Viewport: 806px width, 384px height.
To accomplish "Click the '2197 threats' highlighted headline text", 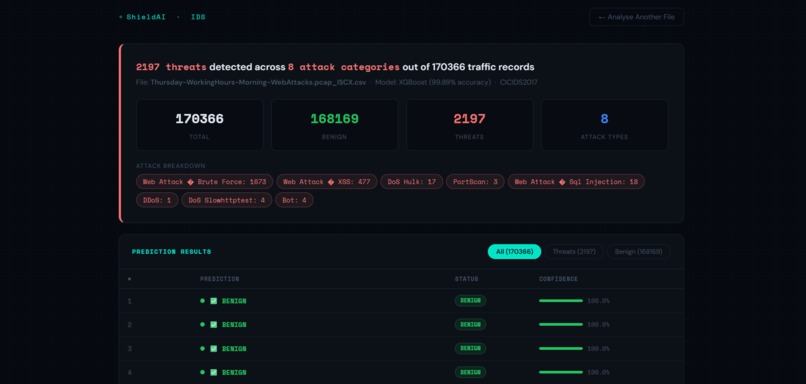I will tap(171, 67).
